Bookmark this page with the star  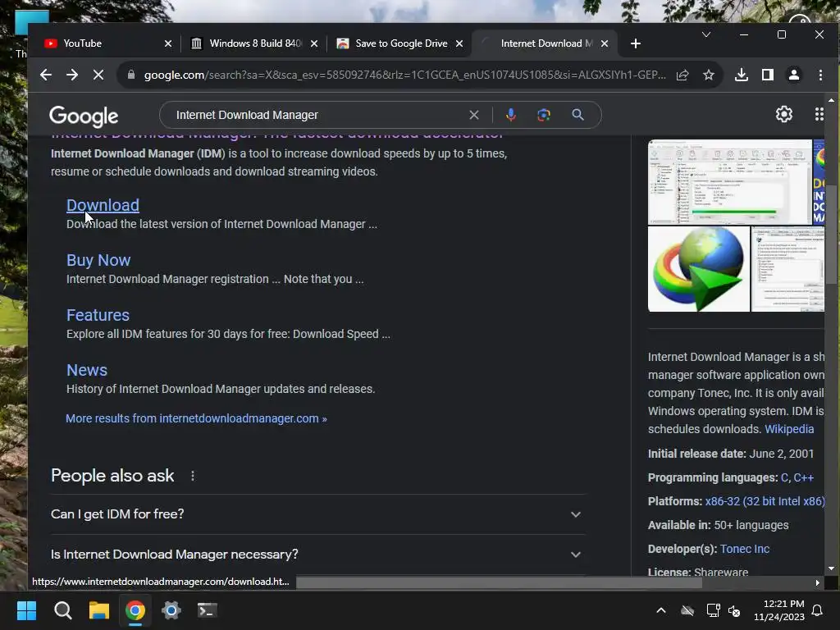tap(709, 75)
